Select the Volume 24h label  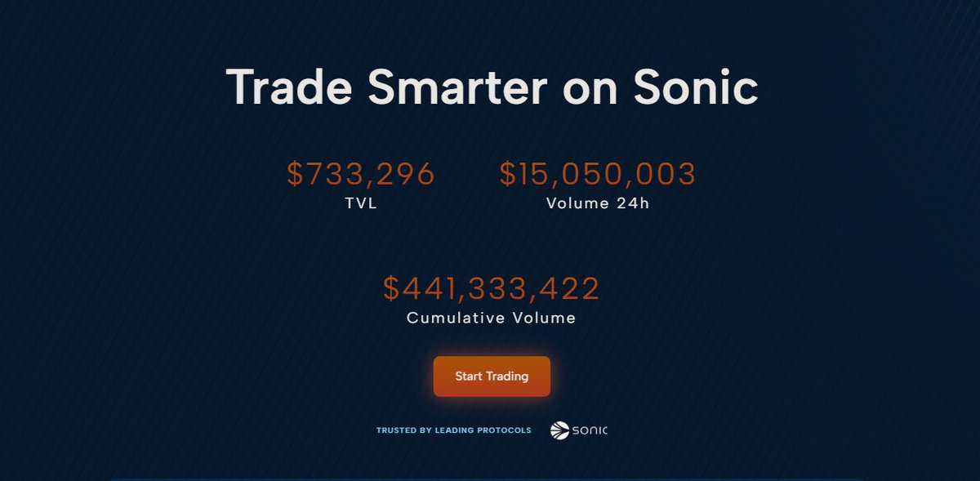tap(598, 203)
